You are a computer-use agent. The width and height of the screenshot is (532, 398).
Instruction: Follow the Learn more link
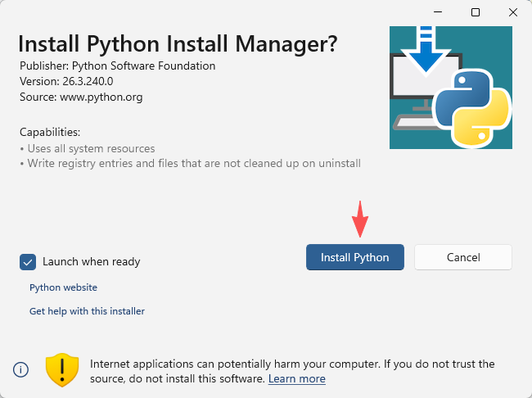(297, 378)
